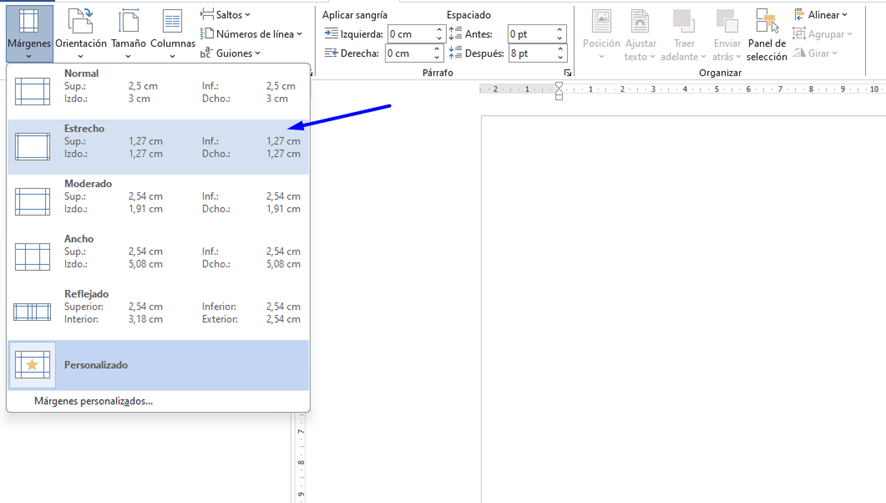Image resolution: width=886 pixels, height=503 pixels.
Task: Click the left indent icon beside Izquierda
Action: point(331,34)
